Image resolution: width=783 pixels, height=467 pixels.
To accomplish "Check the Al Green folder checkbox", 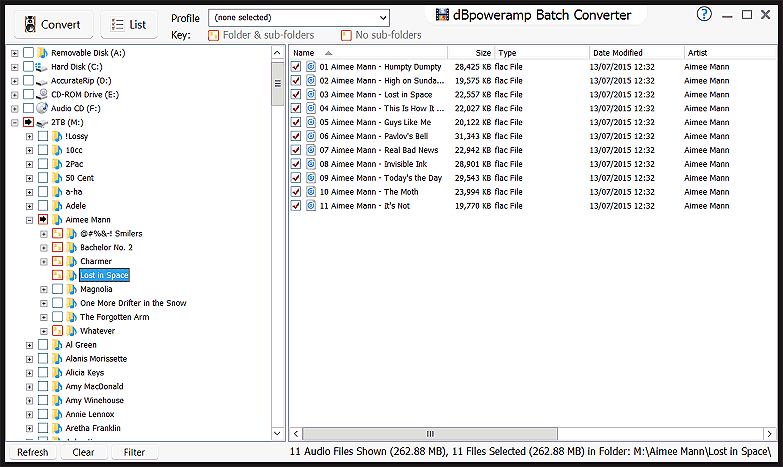I will click(x=43, y=345).
